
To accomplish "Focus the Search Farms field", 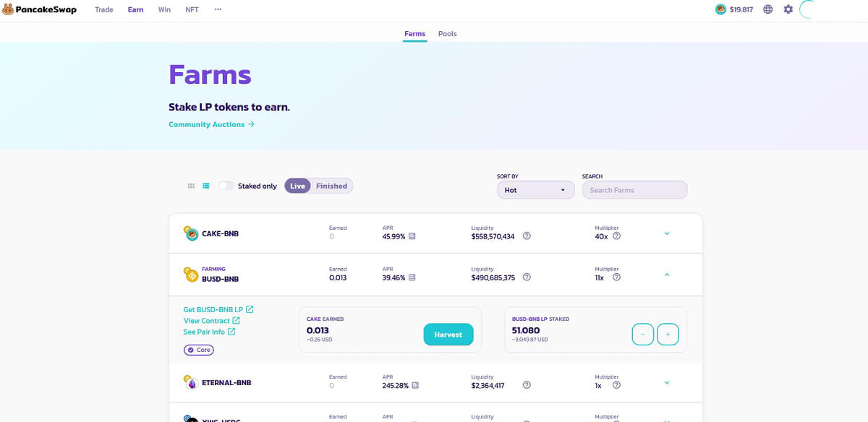I will (634, 190).
